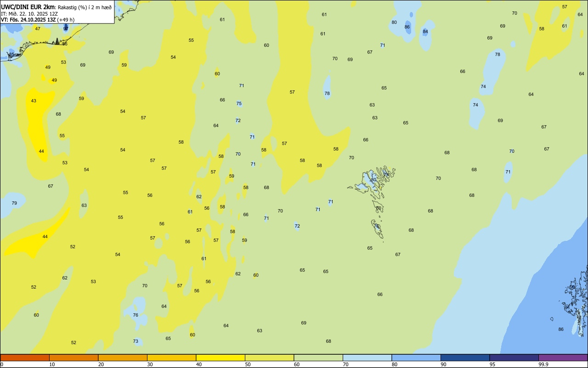Click the medium blue 80–90 legend swatch
Viewport: 588px width, 368px height.
pos(416,357)
